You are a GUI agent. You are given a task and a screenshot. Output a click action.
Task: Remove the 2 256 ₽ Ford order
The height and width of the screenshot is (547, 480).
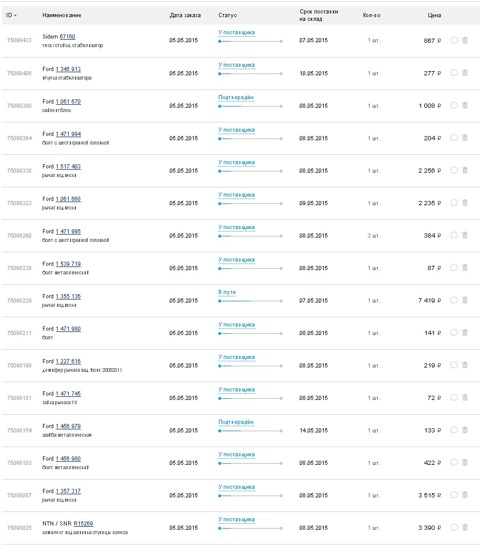(x=465, y=170)
